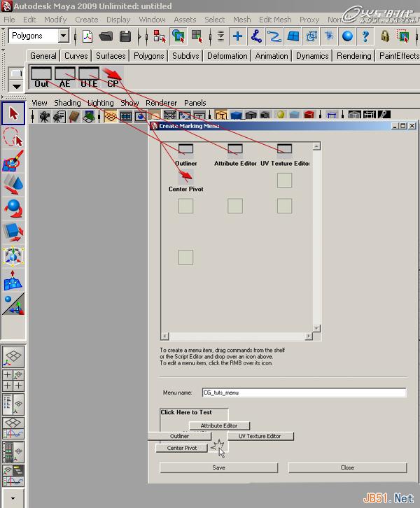Toggle Use All Lights yellow bulb icon
Screen dimensions: 420x508
tap(281, 115)
